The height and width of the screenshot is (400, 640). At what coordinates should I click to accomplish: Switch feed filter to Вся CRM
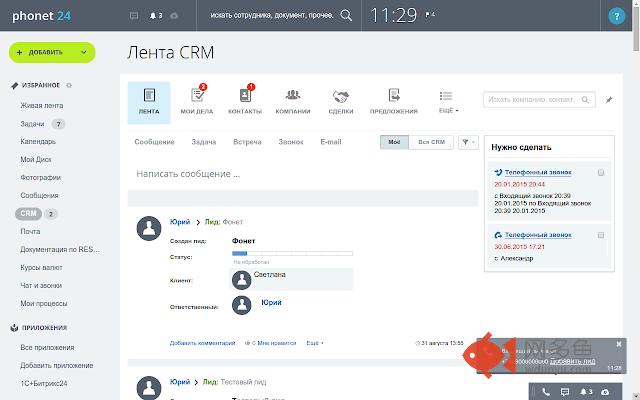click(x=431, y=142)
